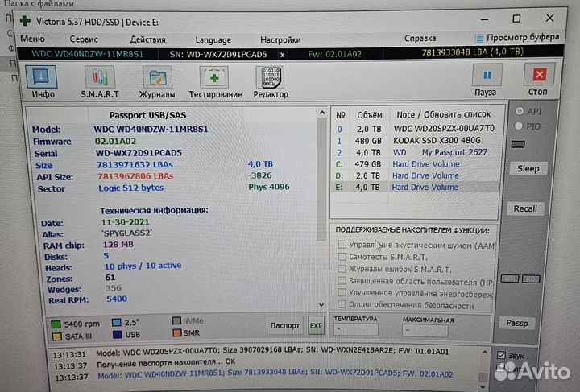Click log line Получение паспорта накопителя
Viewport: 580px width, 392px height.
166,362
